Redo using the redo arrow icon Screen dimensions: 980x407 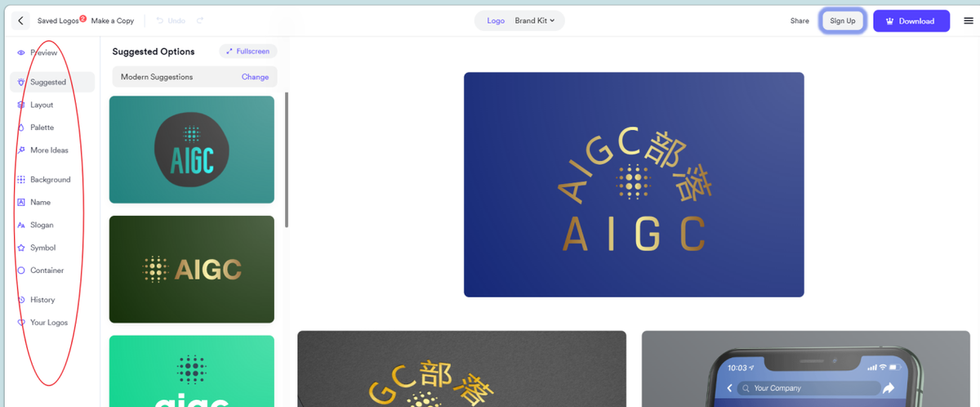tap(200, 20)
